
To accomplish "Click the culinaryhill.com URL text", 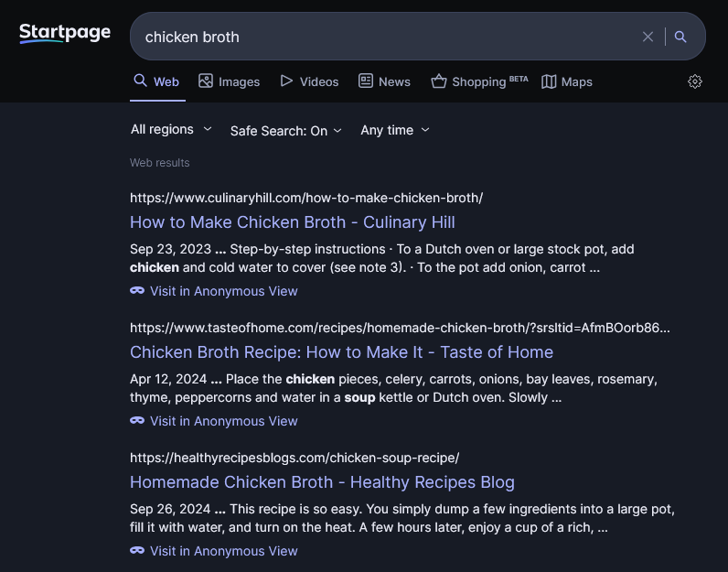I will tap(306, 198).
